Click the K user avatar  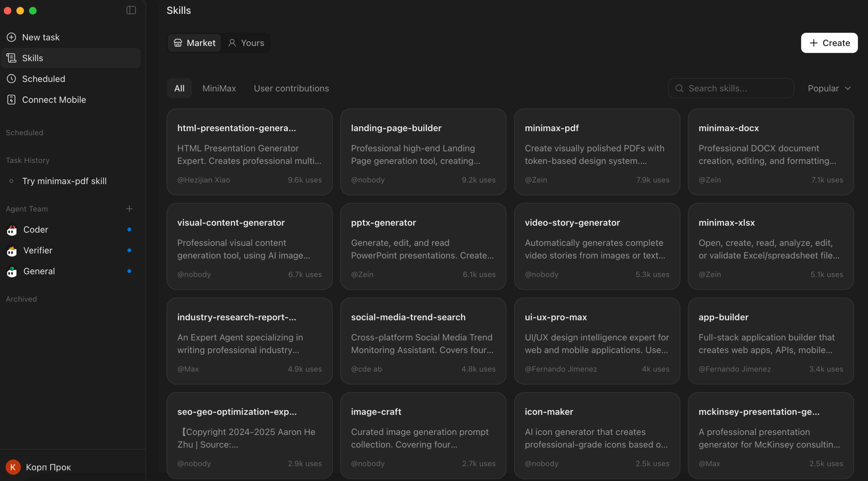(13, 467)
